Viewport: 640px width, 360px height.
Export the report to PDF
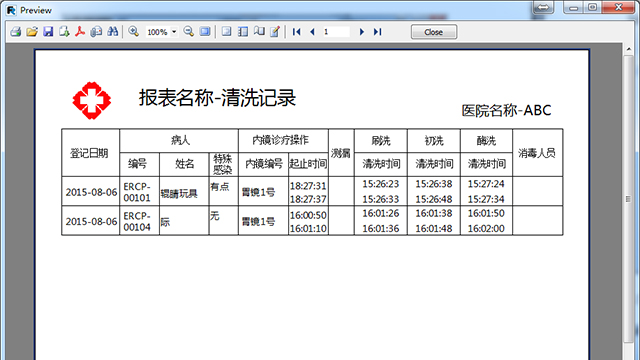(x=80, y=31)
